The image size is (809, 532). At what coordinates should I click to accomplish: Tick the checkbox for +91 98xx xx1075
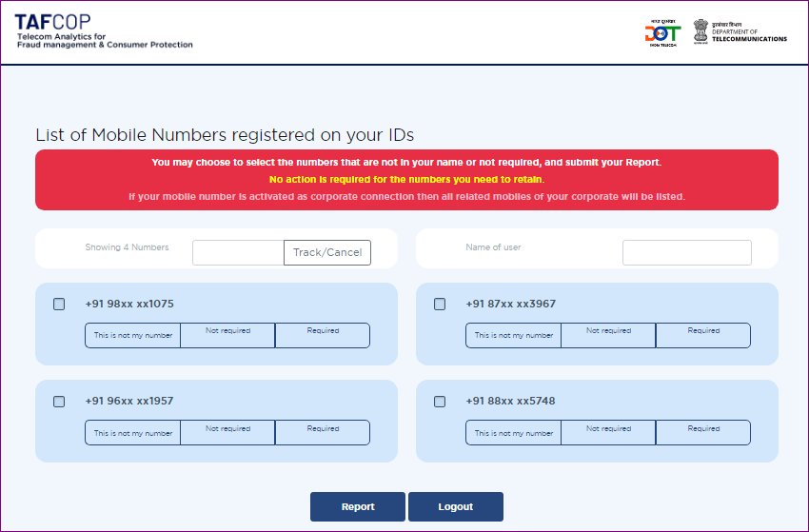59,305
